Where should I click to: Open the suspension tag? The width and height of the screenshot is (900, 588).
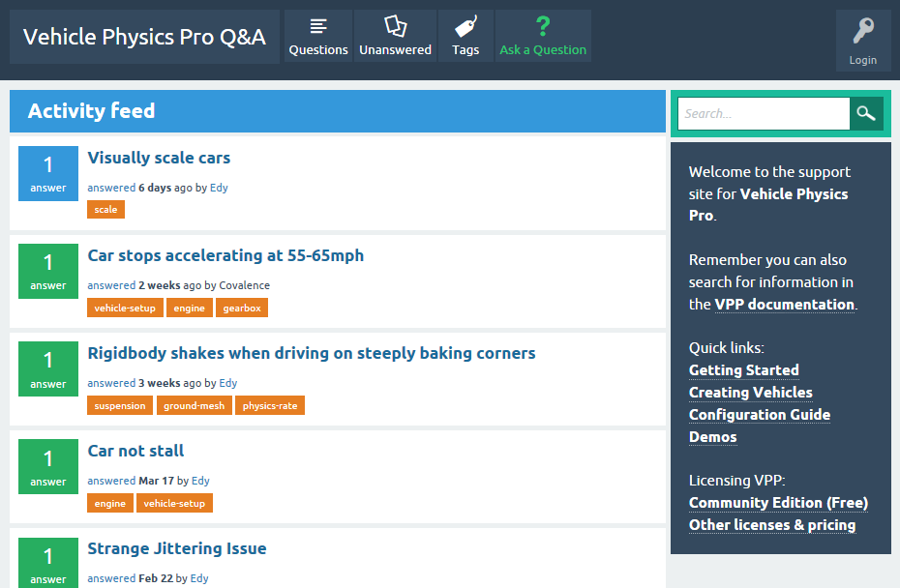(119, 405)
